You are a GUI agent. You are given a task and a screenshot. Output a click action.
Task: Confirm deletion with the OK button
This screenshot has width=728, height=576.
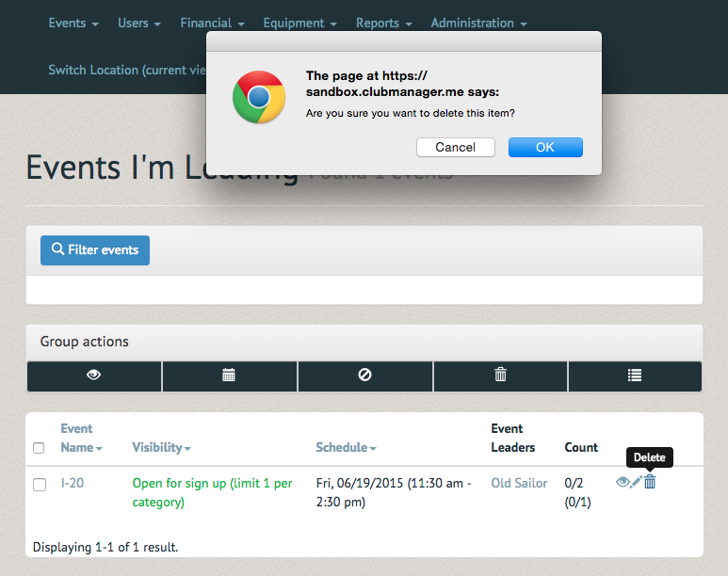545,147
